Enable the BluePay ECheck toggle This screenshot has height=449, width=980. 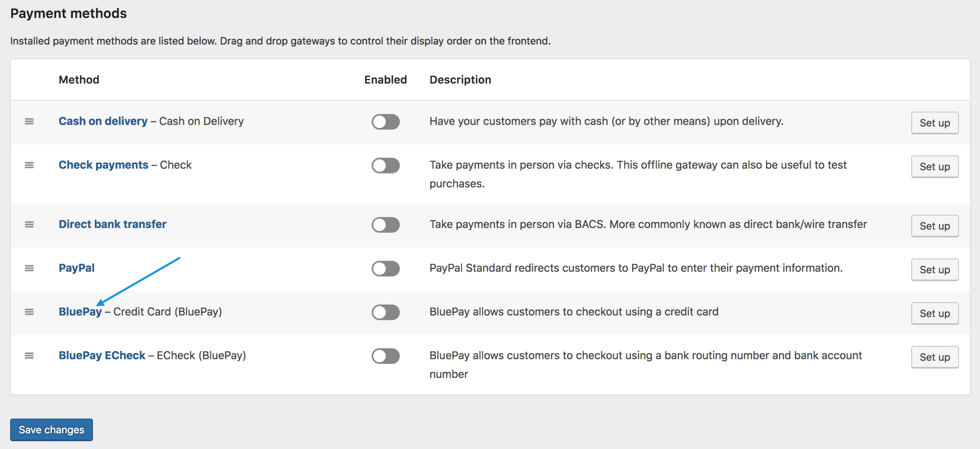385,356
